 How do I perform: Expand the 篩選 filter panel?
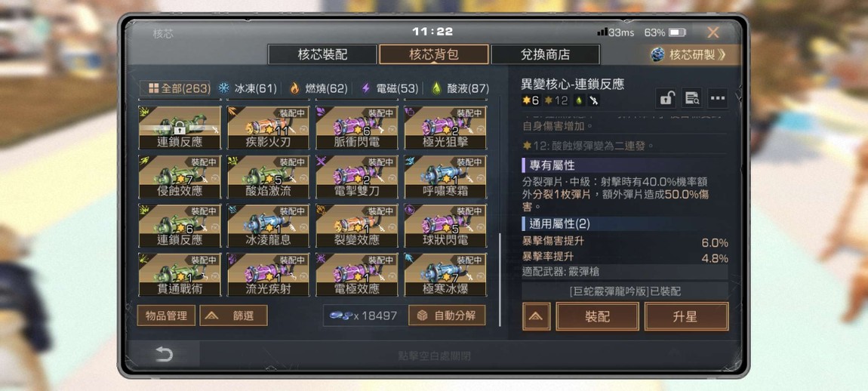[234, 316]
